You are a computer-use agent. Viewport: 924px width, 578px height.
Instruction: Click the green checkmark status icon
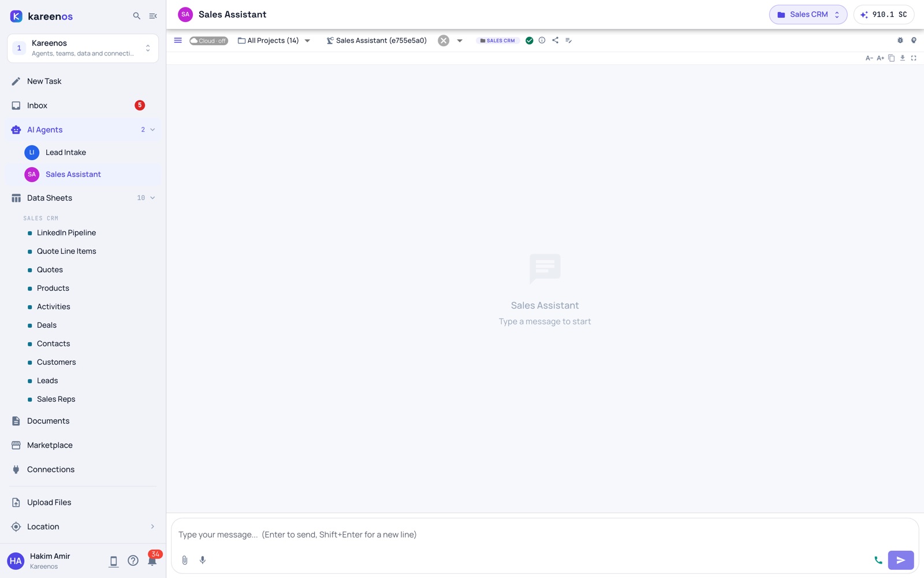pyautogui.click(x=529, y=40)
